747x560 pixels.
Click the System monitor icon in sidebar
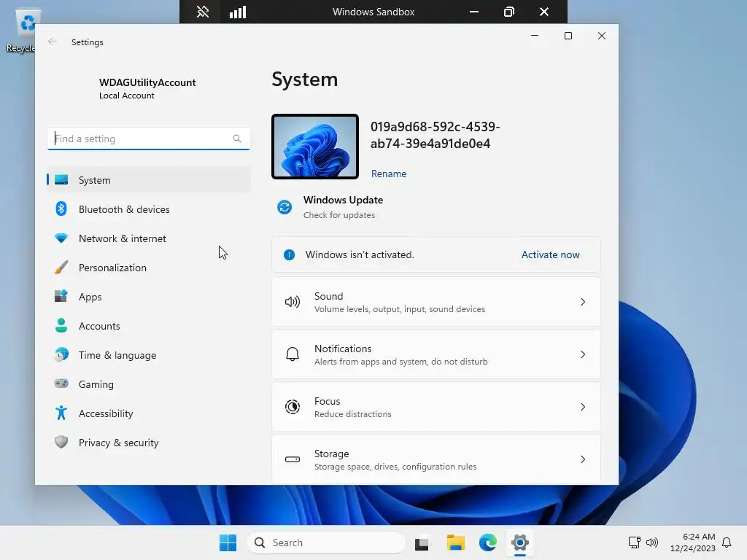(61, 180)
